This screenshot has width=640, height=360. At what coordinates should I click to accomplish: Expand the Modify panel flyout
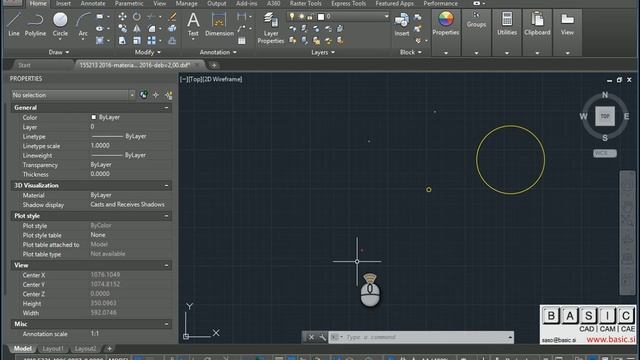click(x=147, y=52)
